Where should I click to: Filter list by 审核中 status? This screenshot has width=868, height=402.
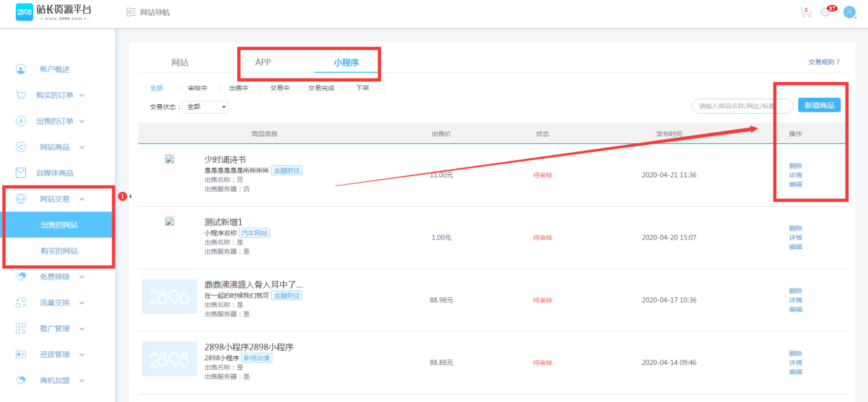pyautogui.click(x=198, y=88)
